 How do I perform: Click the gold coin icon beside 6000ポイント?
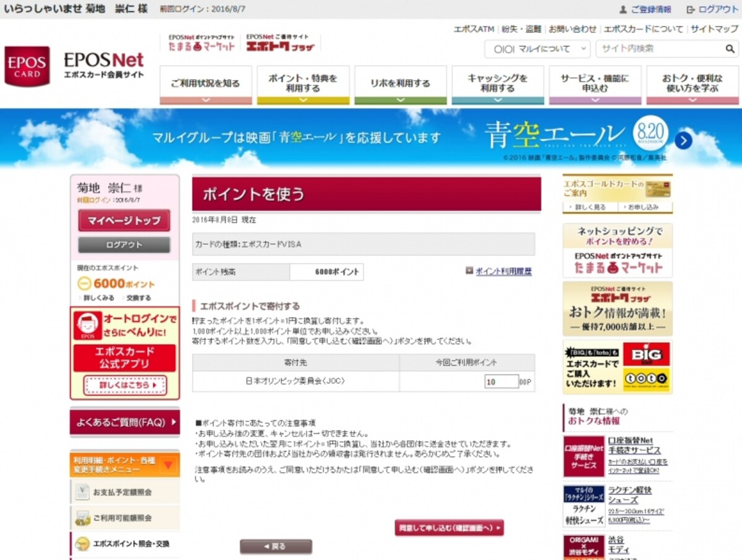(85, 284)
